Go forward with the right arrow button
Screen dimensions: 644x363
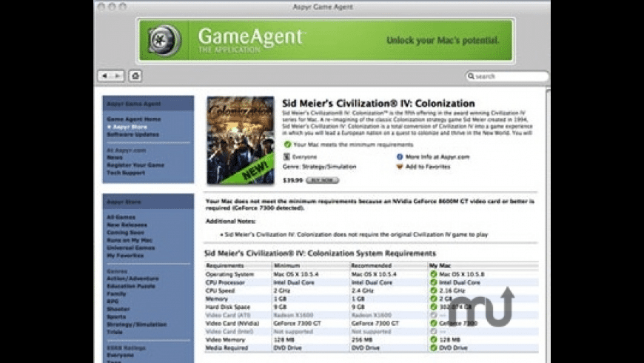[x=118, y=76]
